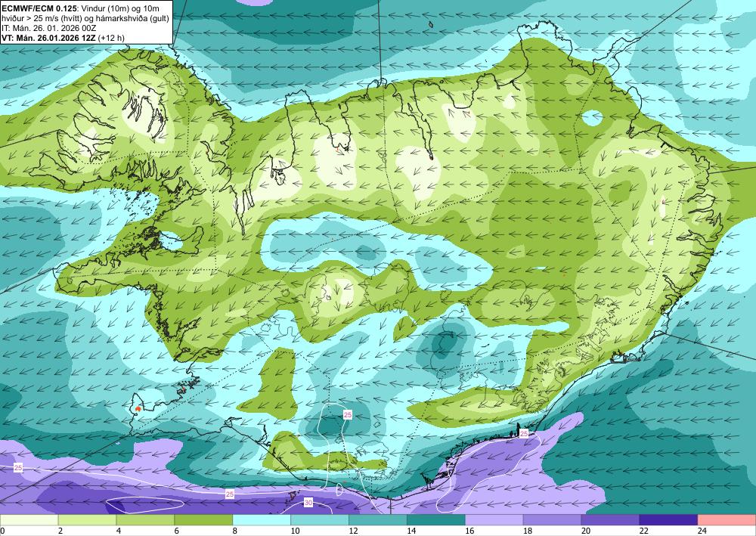Click the legend value "10"

pyautogui.click(x=295, y=531)
